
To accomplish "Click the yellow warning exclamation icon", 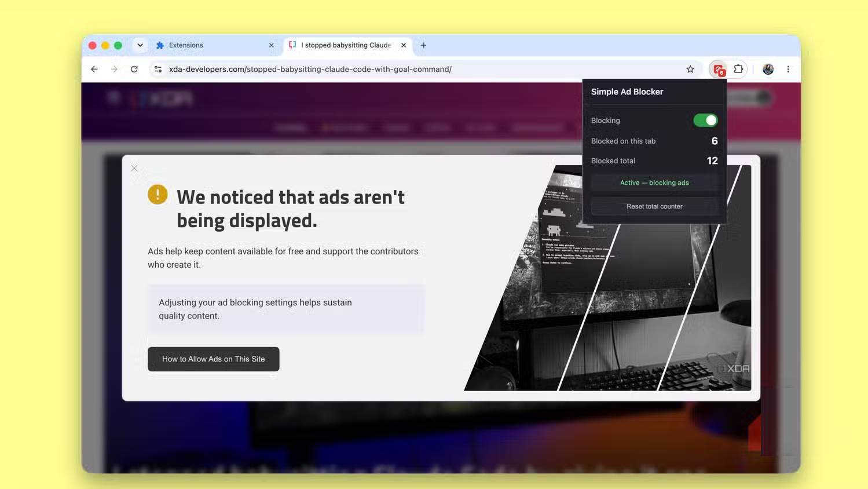I will coord(158,194).
